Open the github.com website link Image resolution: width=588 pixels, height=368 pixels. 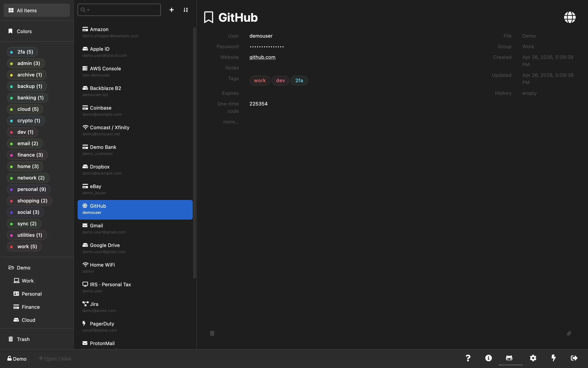pyautogui.click(x=262, y=57)
